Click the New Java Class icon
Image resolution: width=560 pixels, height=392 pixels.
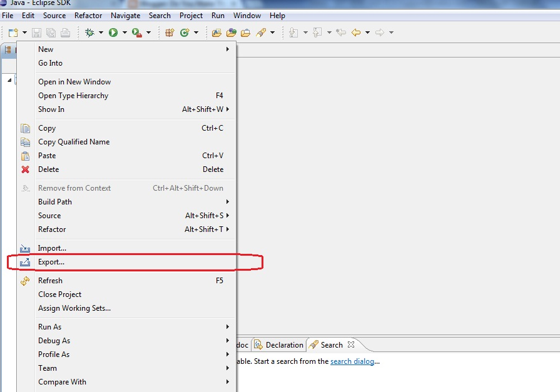pos(185,33)
